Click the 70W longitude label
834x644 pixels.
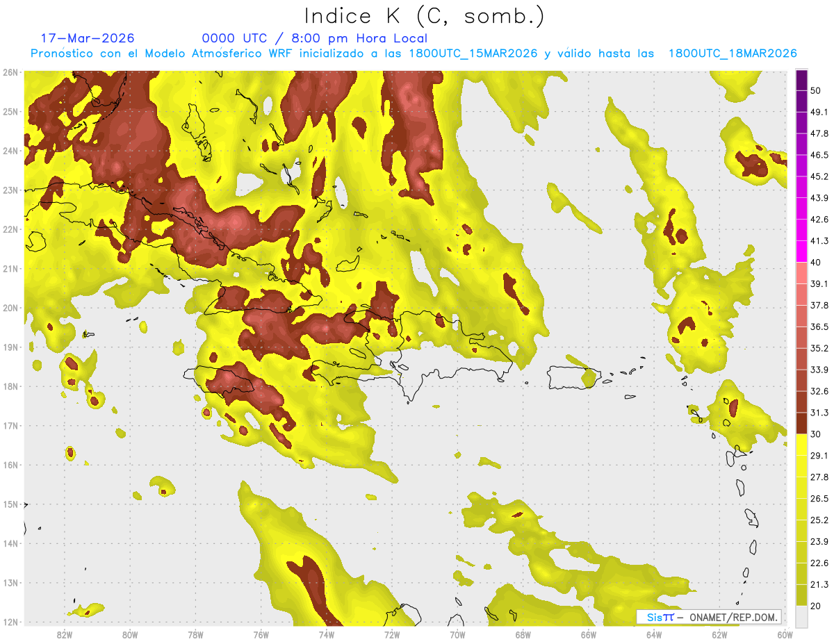(x=457, y=635)
